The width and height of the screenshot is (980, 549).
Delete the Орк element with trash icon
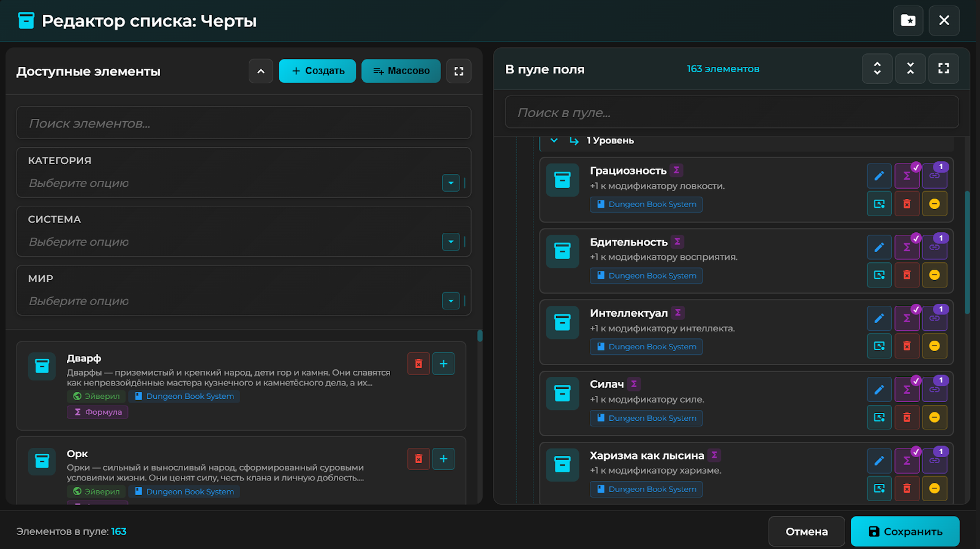(418, 459)
